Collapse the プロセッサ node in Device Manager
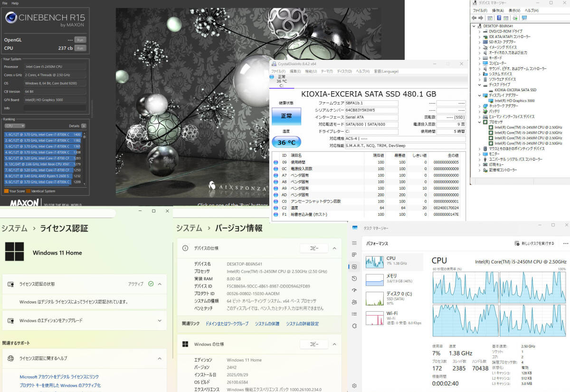 [x=480, y=122]
